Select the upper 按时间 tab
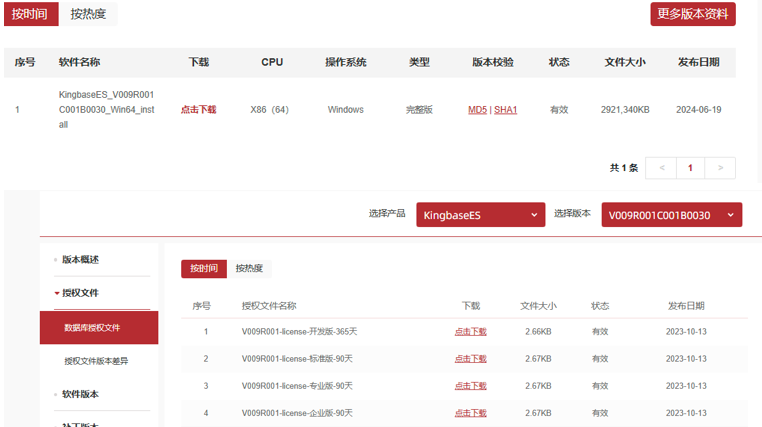 [x=29, y=14]
